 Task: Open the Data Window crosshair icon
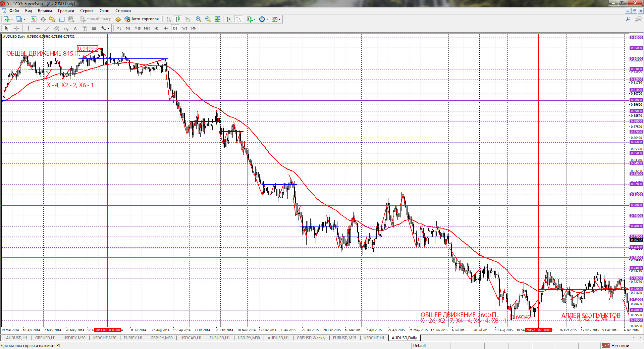[43, 19]
